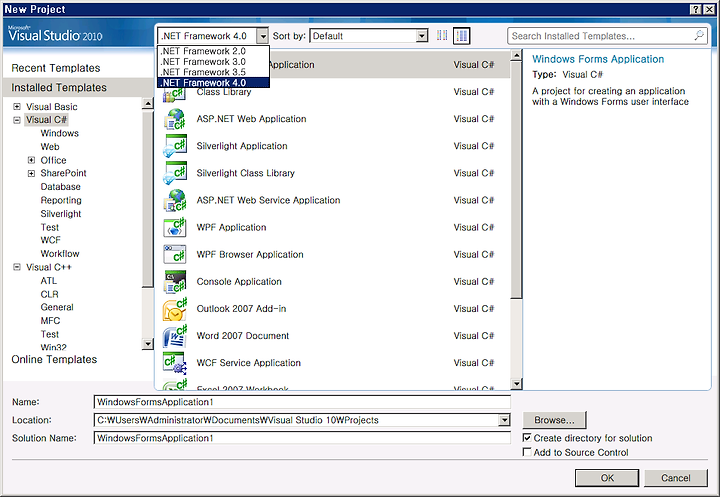
Task: Select the General tree item
Action: point(57,307)
